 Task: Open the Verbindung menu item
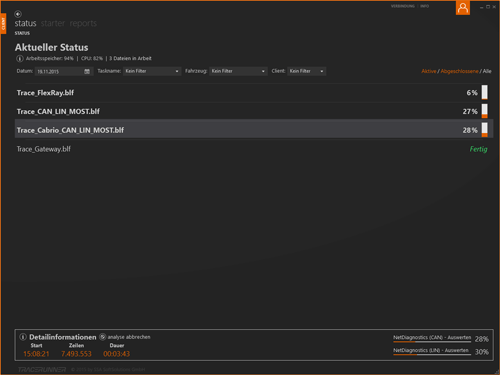(x=403, y=6)
